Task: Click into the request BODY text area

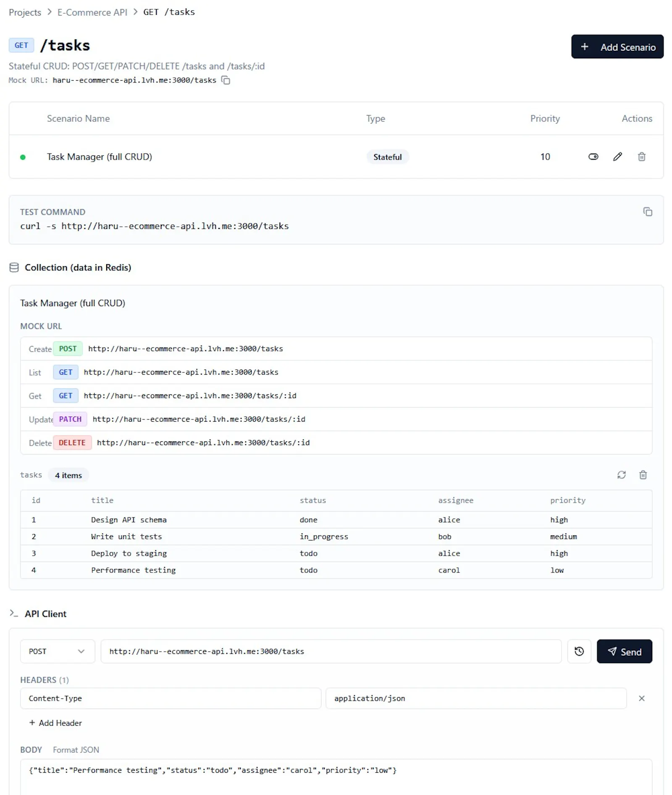Action: (x=336, y=777)
